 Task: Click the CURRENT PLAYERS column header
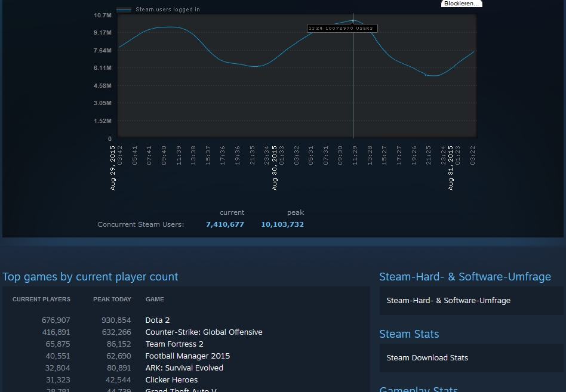click(x=42, y=300)
